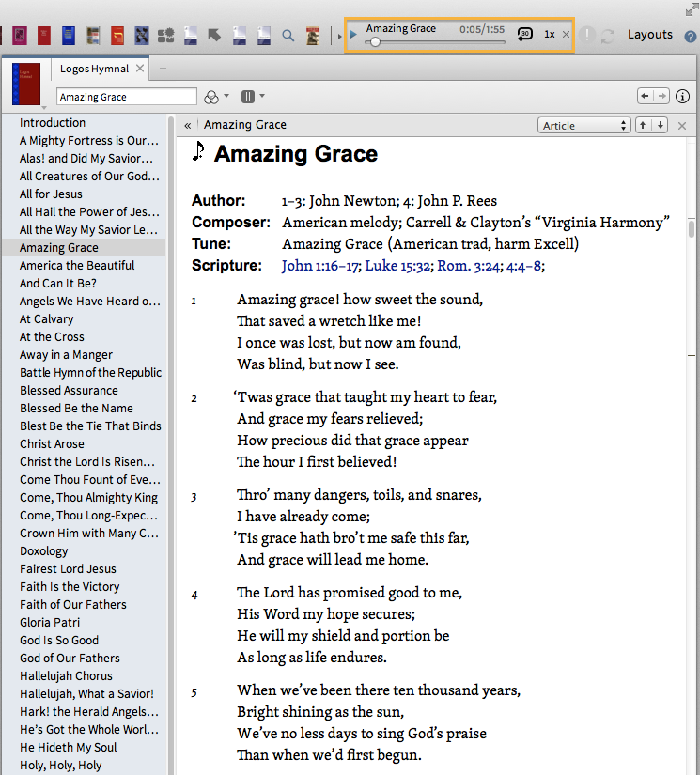Select Holy, Holy, Holy hymn

coord(60,765)
